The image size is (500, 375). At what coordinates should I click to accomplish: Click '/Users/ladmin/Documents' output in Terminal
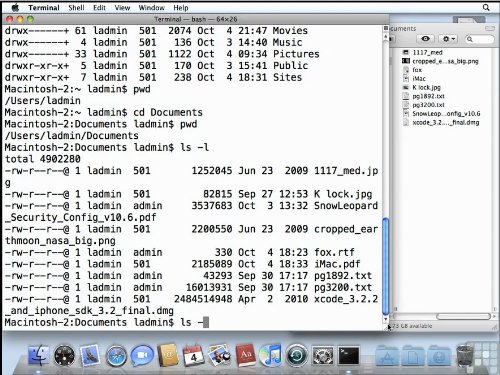(72, 136)
